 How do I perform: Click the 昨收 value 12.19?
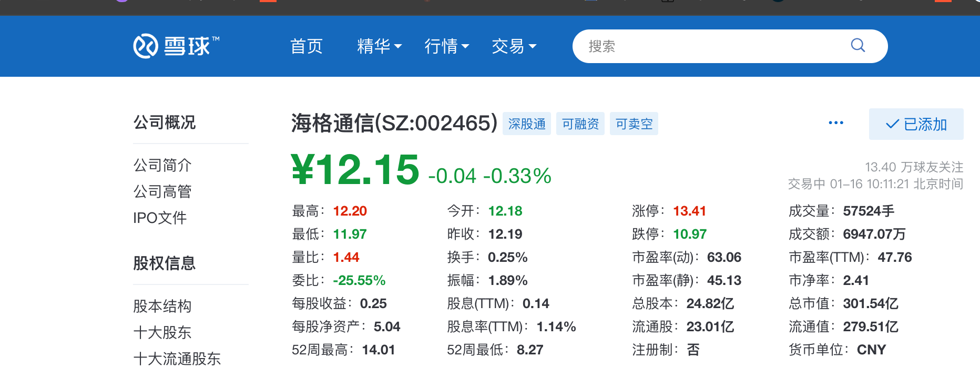(505, 234)
